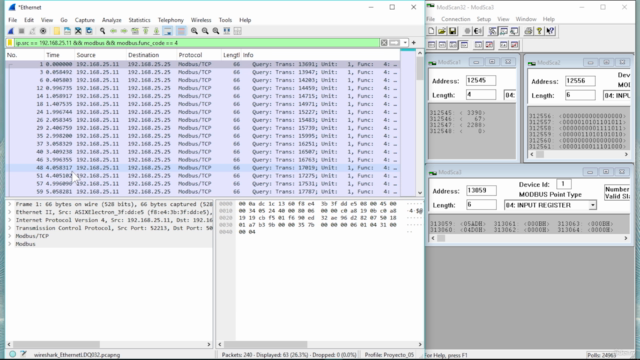Image resolution: width=640 pixels, height=360 pixels.
Task: Zoom out packet list text
Action: click(x=205, y=31)
